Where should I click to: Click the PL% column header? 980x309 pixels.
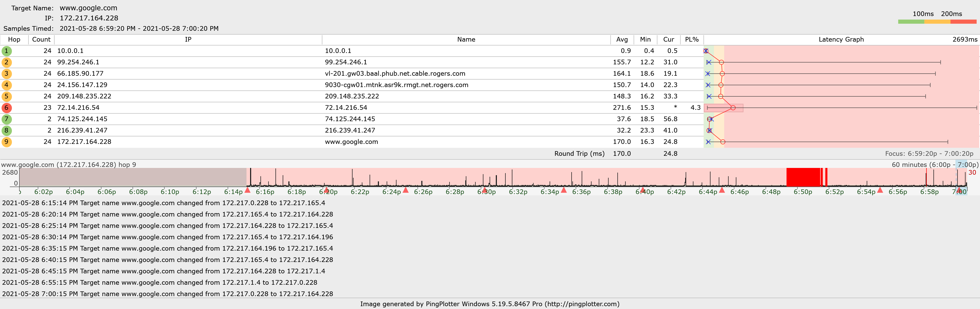point(692,39)
